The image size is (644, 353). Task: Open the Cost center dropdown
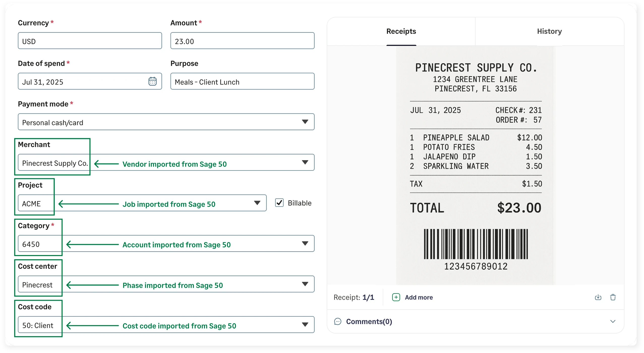(x=305, y=284)
